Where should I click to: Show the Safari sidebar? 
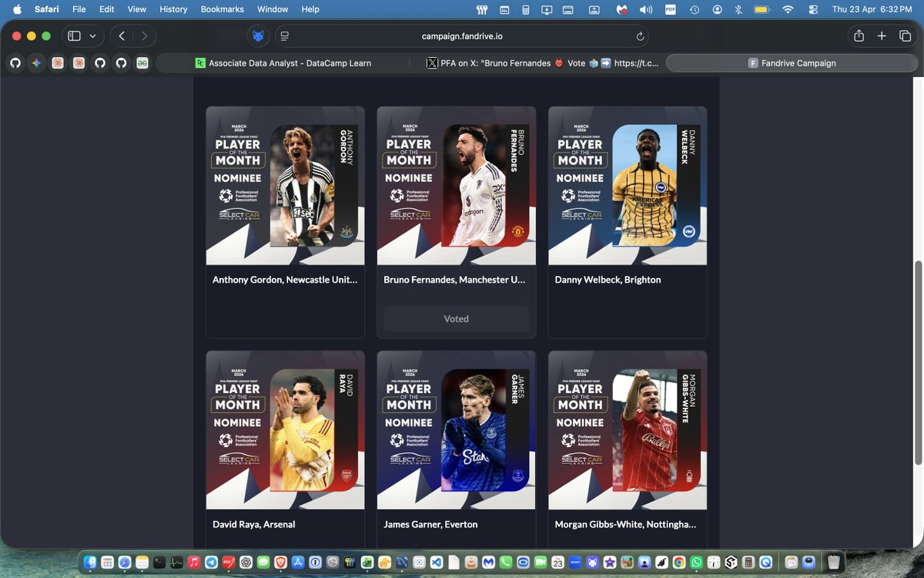tap(74, 35)
